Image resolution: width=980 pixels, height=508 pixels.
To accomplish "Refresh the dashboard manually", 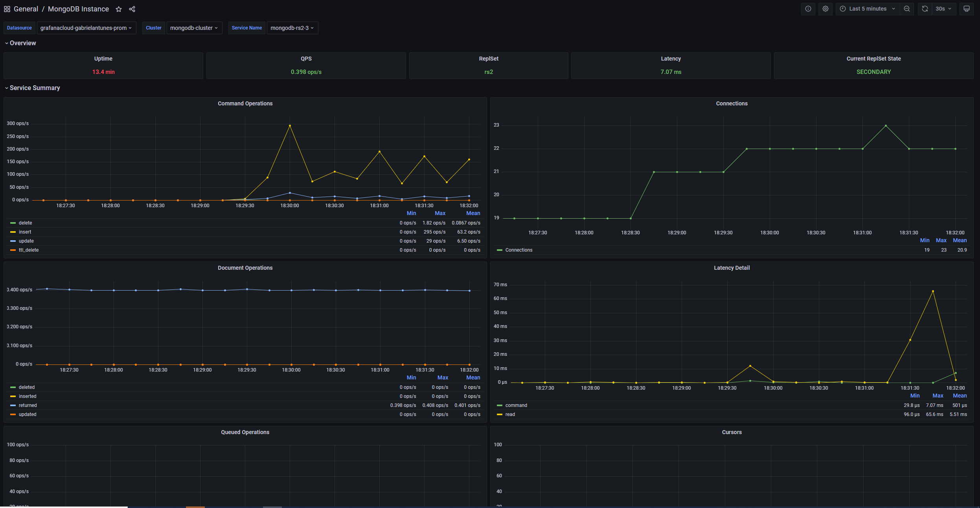I will click(x=925, y=9).
